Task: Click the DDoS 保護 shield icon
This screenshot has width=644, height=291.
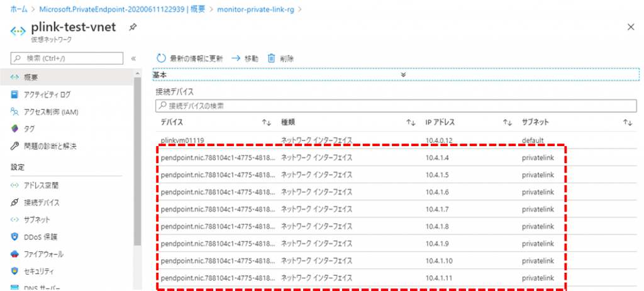Action: [x=15, y=237]
